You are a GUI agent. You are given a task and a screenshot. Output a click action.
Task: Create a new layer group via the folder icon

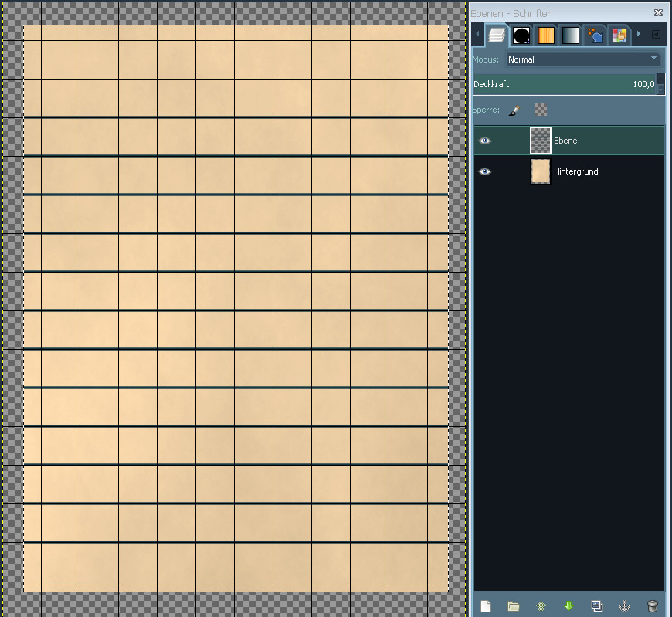point(514,606)
